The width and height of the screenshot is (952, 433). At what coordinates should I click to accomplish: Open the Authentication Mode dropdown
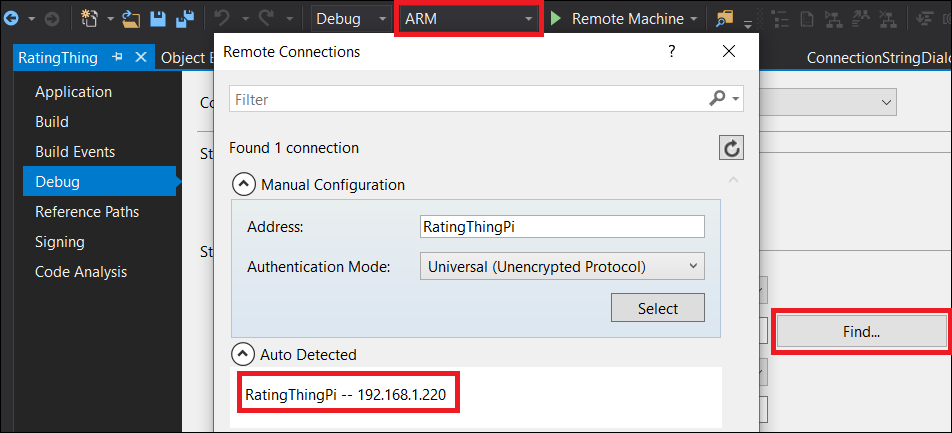click(x=562, y=266)
